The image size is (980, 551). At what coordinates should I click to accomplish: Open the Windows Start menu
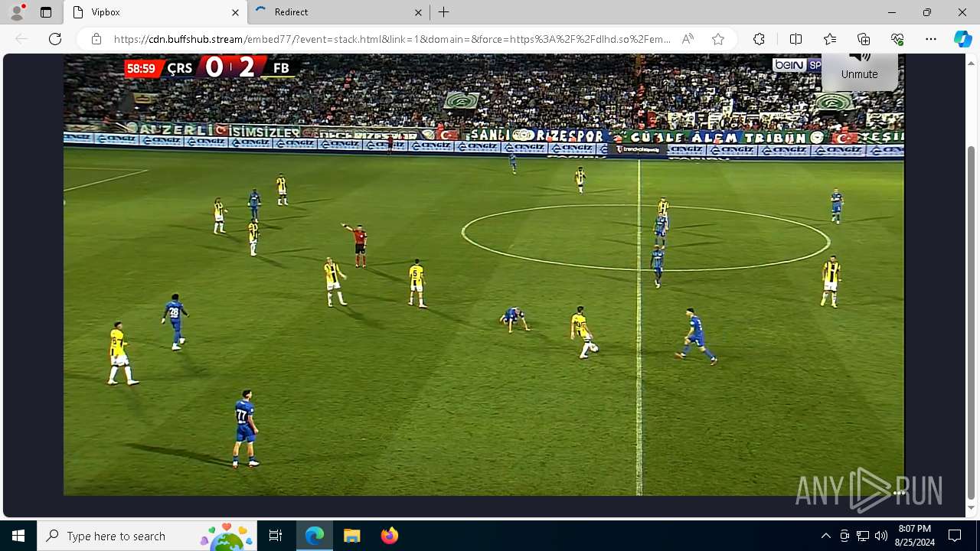18,536
